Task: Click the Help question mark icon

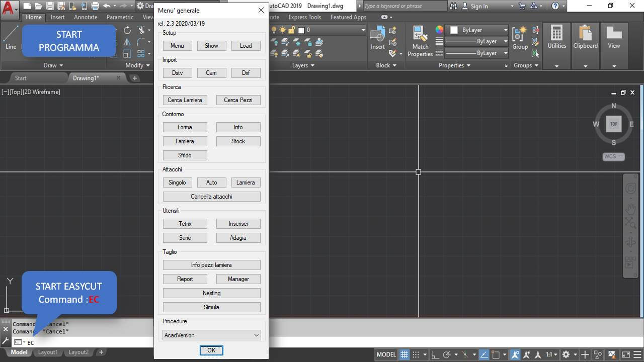Action: click(x=555, y=6)
